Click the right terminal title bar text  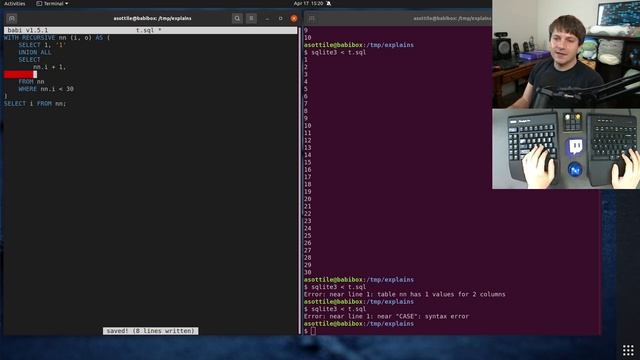(x=452, y=18)
